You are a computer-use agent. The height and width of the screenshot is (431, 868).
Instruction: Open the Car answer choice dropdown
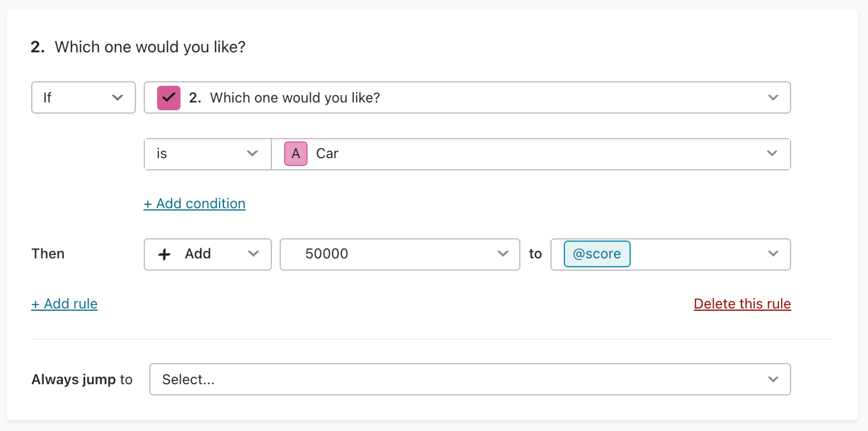pyautogui.click(x=531, y=154)
